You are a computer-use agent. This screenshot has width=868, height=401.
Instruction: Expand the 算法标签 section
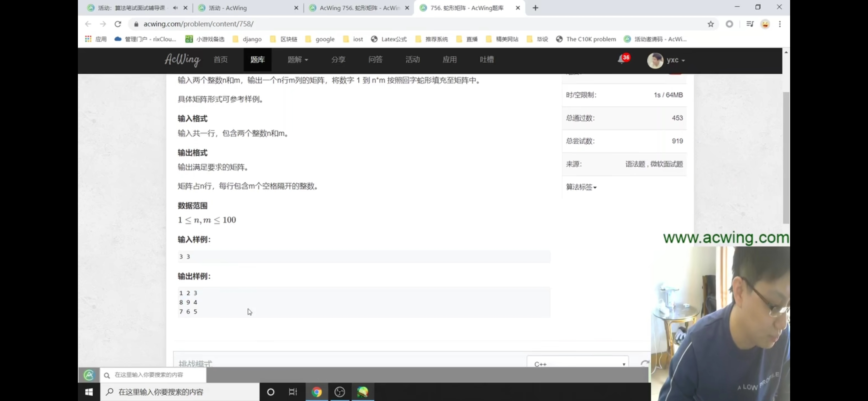(581, 187)
